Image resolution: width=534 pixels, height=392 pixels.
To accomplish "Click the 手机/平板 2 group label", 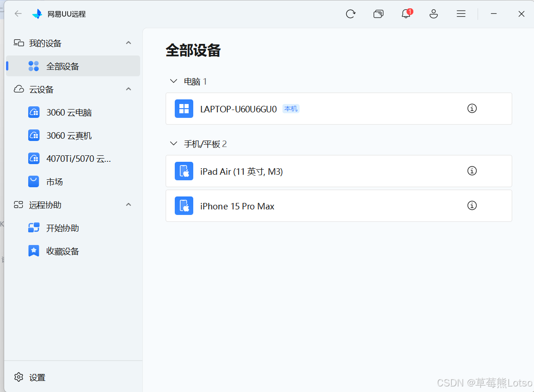I will coord(205,144).
